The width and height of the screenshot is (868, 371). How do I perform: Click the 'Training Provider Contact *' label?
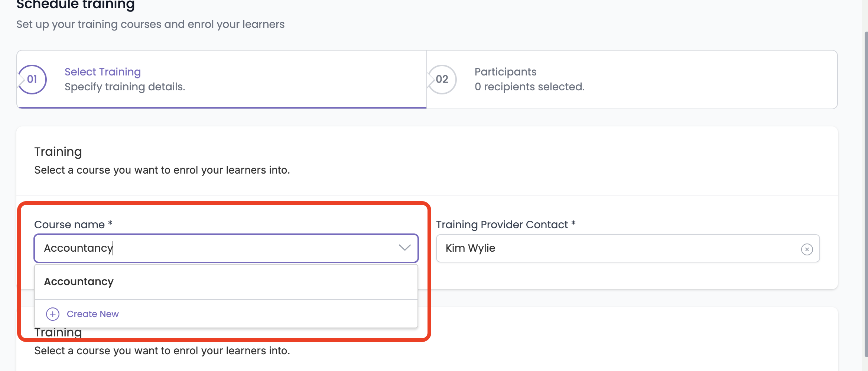click(x=505, y=225)
